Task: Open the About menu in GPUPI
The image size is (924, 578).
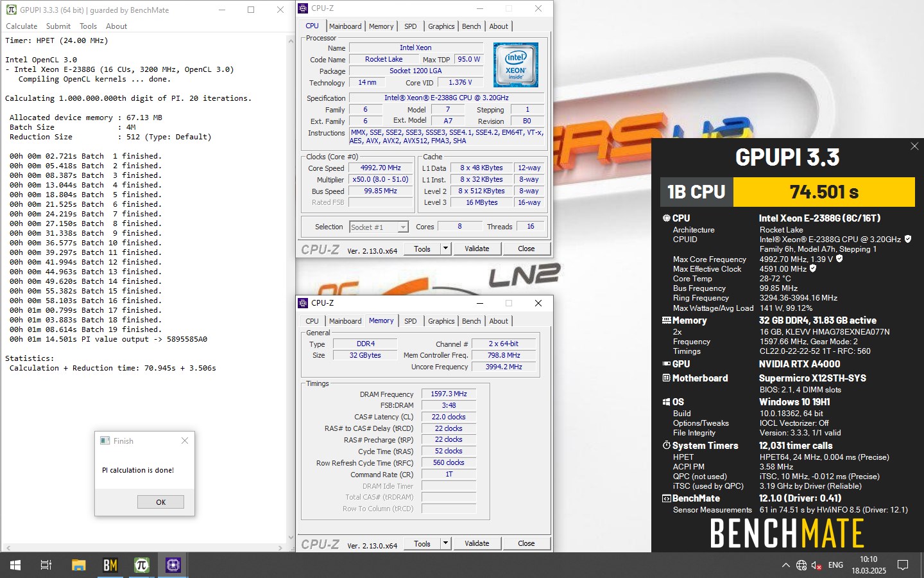Action: (117, 26)
